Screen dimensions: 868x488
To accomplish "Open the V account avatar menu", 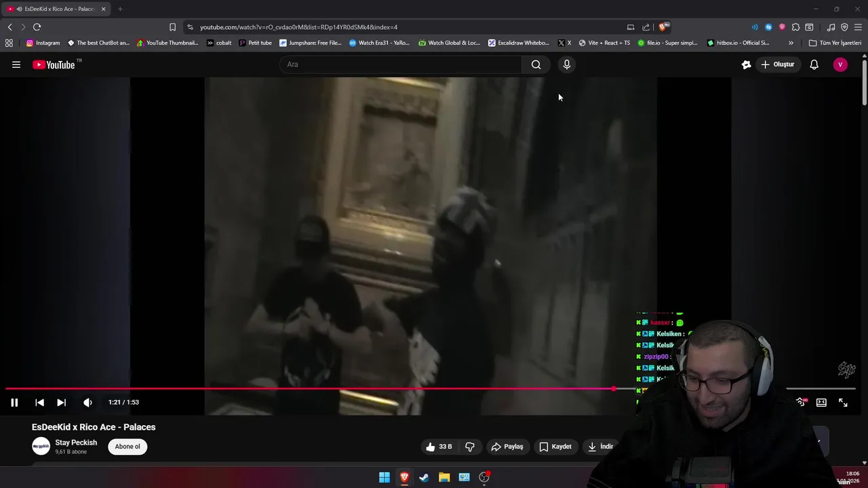I will (840, 64).
